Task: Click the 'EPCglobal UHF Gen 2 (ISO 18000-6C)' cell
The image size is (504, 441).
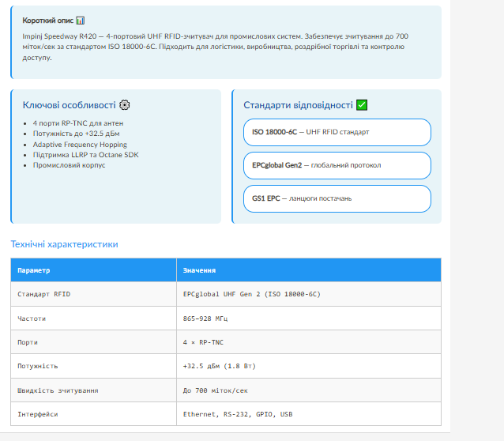Action: click(309, 294)
